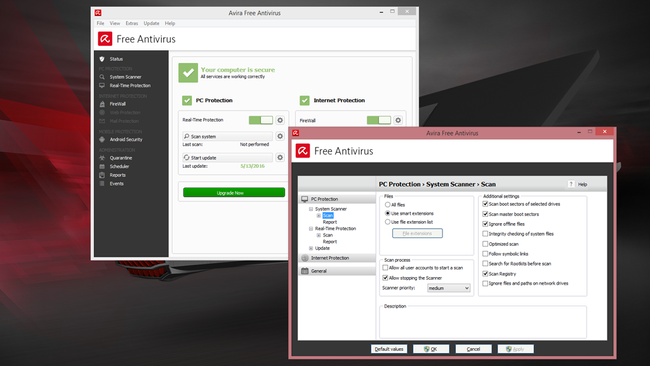The height and width of the screenshot is (366, 650).
Task: Select Quarantine in the sidebar
Action: point(121,158)
